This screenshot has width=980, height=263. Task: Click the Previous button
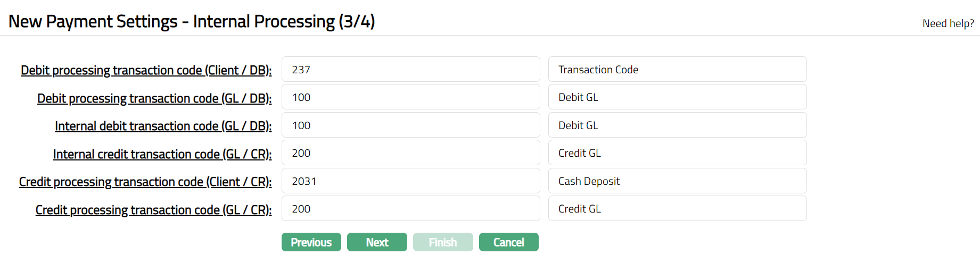point(311,242)
